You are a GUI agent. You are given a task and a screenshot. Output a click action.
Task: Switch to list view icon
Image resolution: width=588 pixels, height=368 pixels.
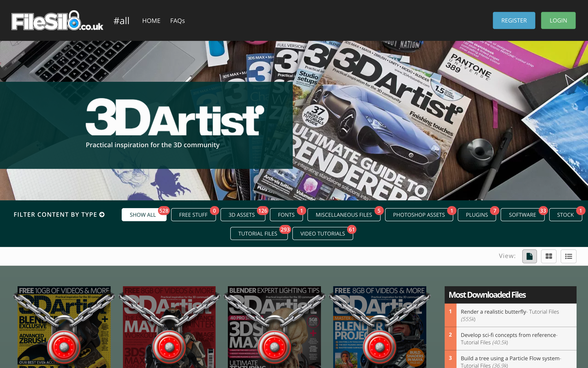tap(568, 256)
